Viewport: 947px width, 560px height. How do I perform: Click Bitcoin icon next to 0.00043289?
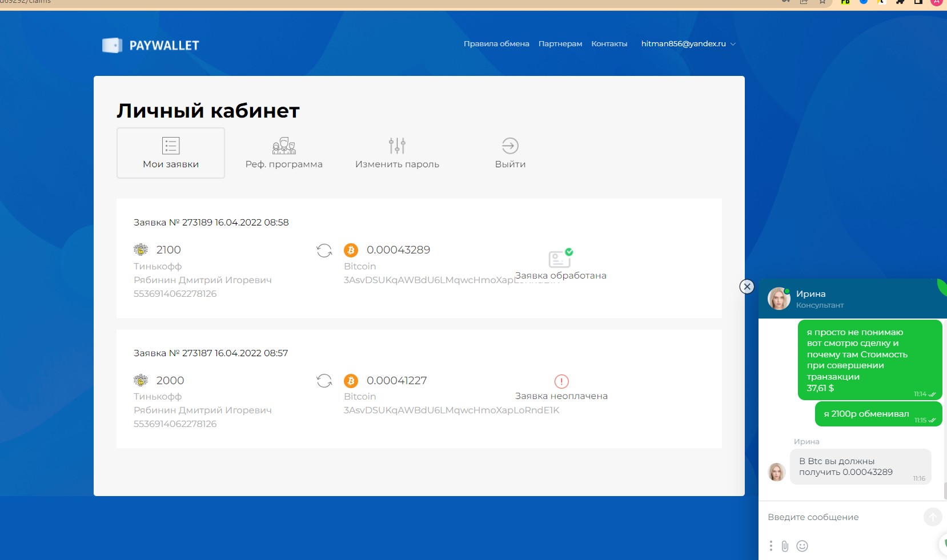(351, 250)
